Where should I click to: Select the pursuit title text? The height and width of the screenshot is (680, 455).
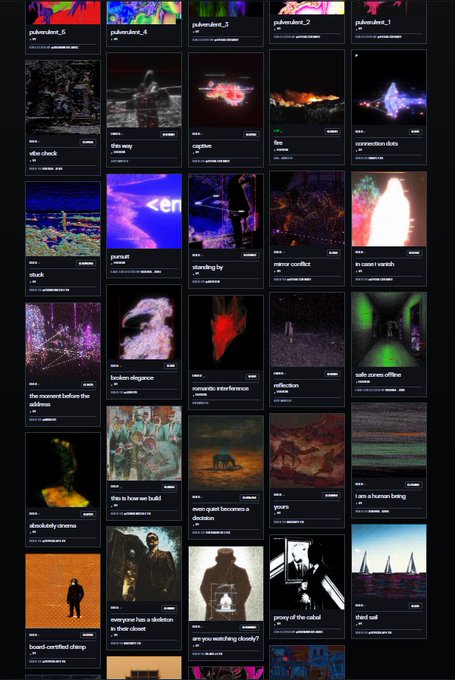pyautogui.click(x=120, y=257)
